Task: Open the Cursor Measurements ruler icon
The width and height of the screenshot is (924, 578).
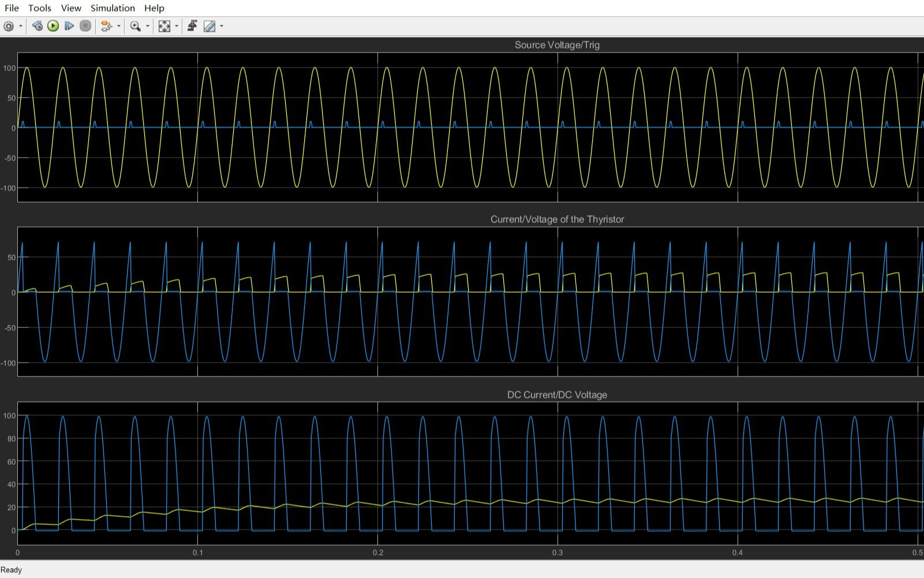Action: coord(210,26)
